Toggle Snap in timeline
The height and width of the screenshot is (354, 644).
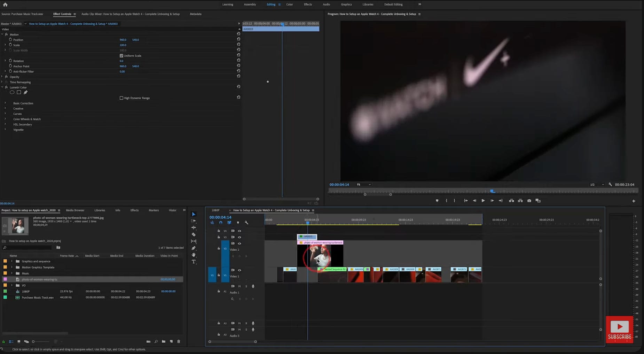(220, 223)
